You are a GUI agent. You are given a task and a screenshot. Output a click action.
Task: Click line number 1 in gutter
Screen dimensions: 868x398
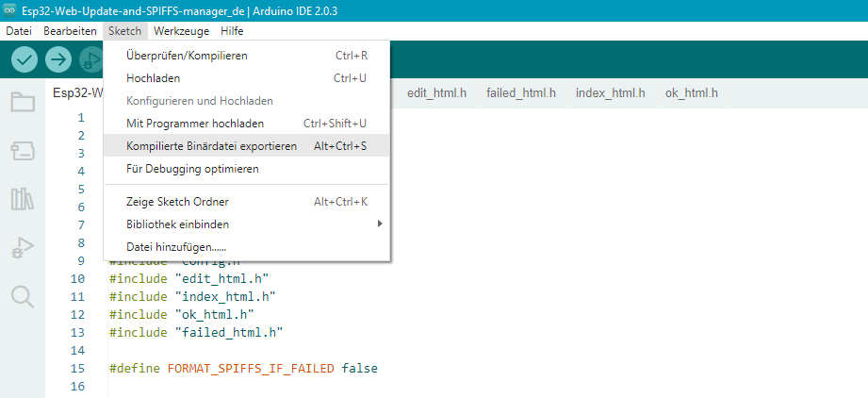pyautogui.click(x=81, y=118)
